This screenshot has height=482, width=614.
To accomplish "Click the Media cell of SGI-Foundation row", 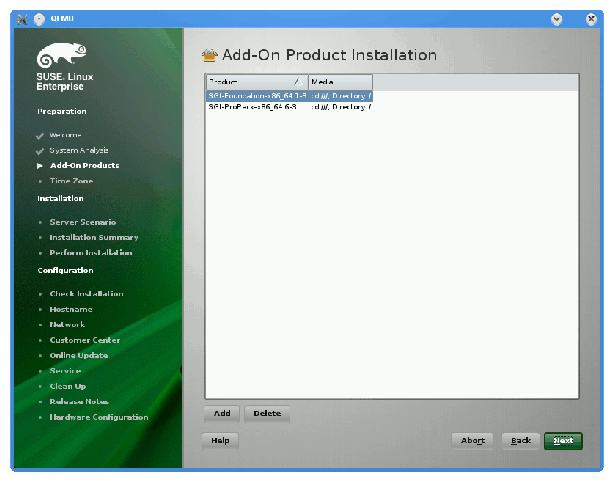I will pyautogui.click(x=341, y=96).
